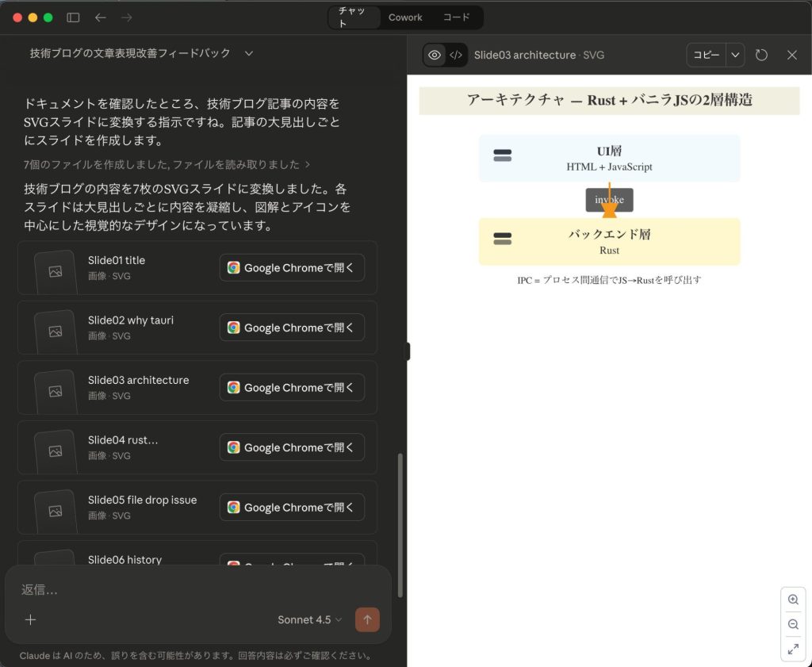Expand the 7個のファイルを作成しました details
Screen dimensions: 812x667
click(x=167, y=164)
